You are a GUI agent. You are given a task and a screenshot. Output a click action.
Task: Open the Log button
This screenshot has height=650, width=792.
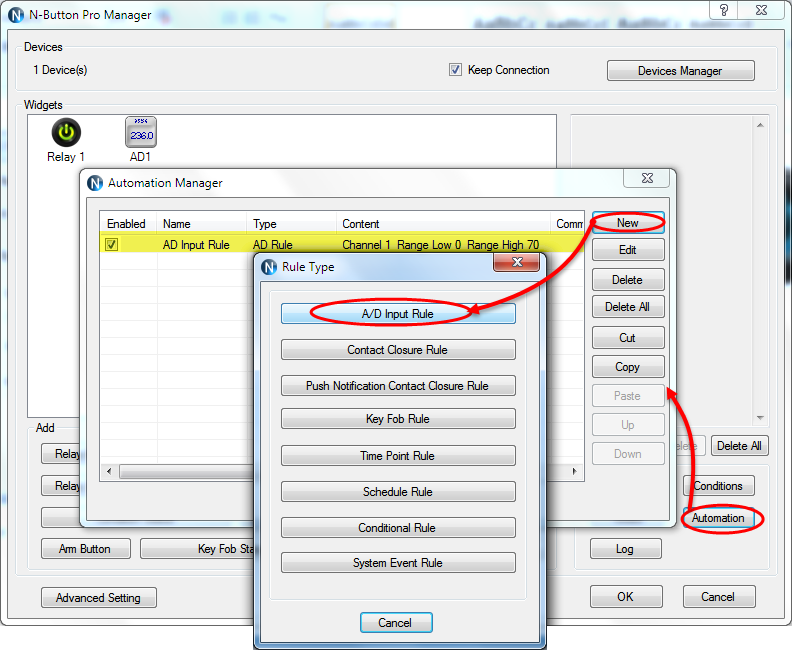point(625,549)
